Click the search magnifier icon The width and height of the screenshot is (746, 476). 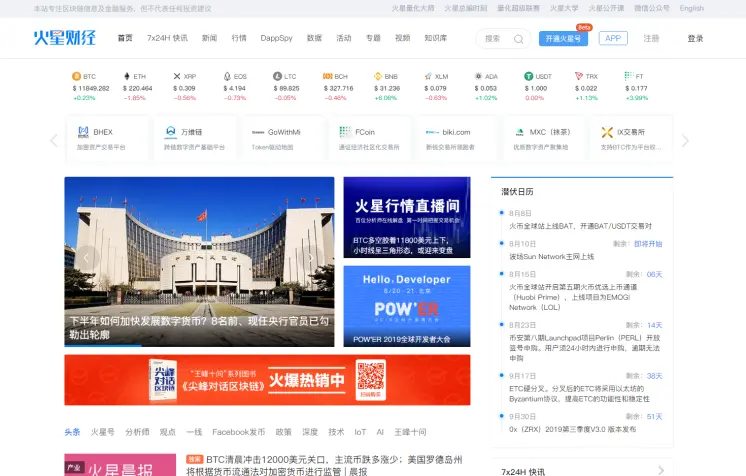pos(519,39)
